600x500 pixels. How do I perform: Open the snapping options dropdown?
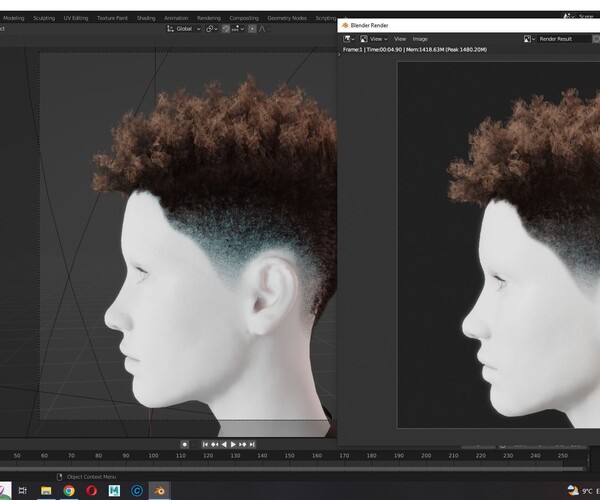238,29
